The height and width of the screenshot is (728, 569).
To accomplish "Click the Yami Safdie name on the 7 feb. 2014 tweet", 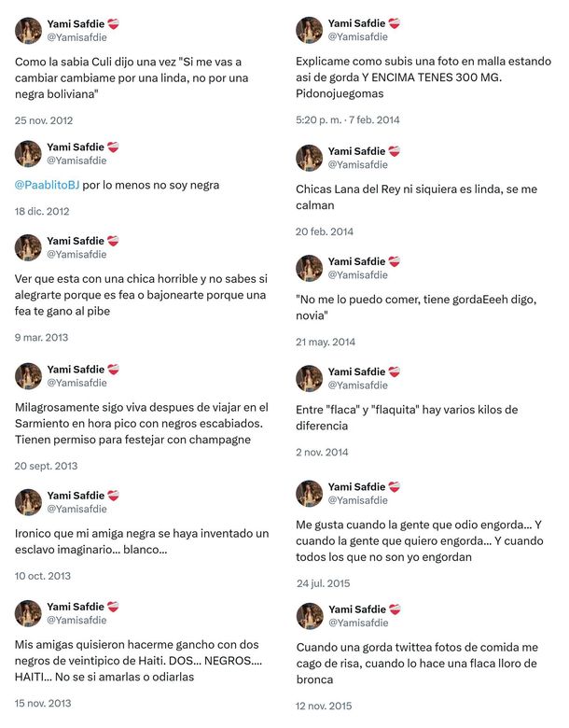I will click(356, 23).
